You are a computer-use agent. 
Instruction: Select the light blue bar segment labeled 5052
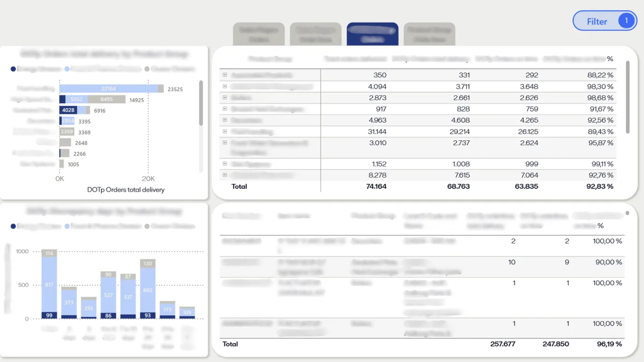point(77,99)
